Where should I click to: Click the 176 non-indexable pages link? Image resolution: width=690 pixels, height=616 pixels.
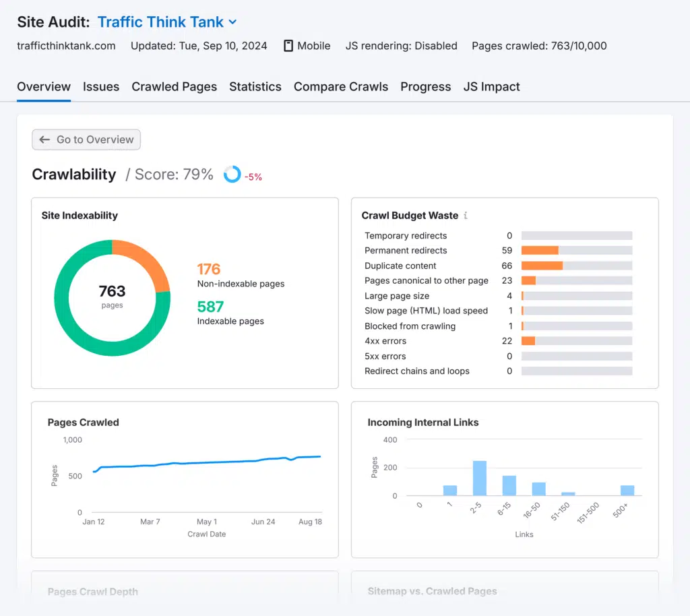pyautogui.click(x=209, y=270)
